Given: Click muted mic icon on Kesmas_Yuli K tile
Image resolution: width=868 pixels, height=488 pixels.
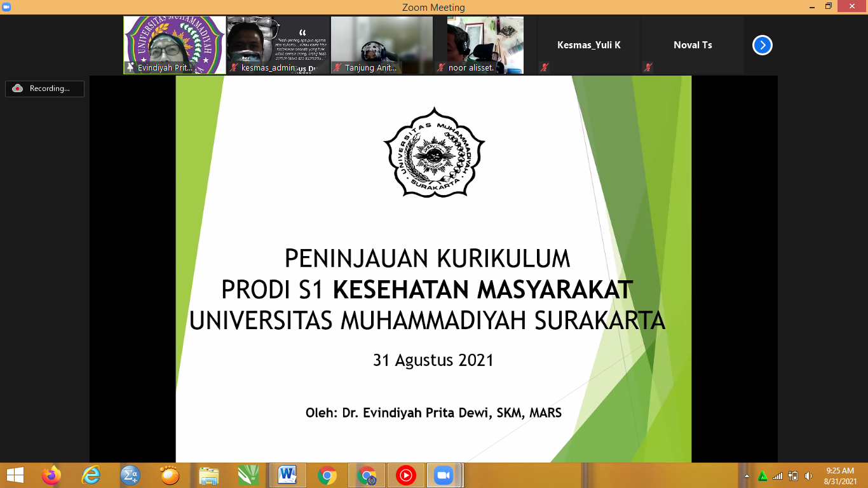Looking at the screenshot, I should click(544, 67).
